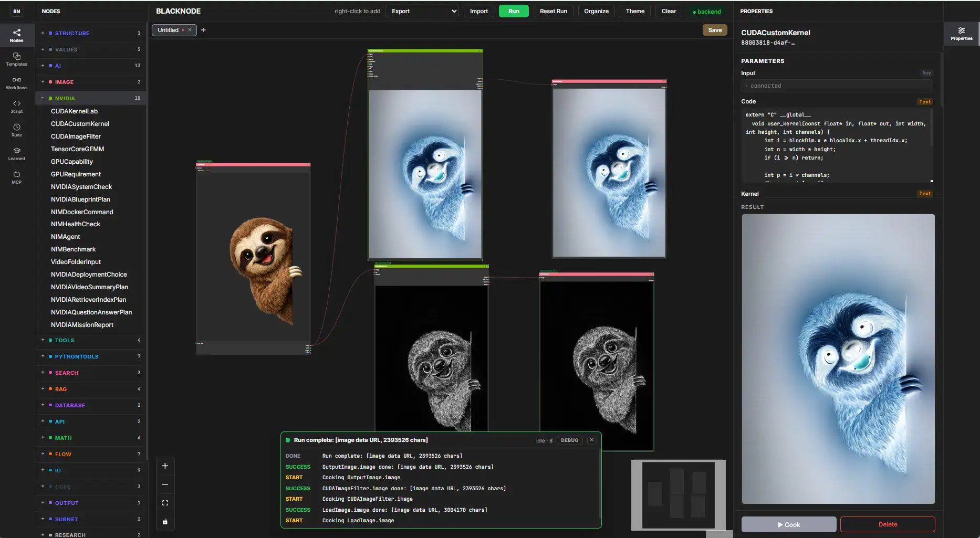Select the CUDAImageFilter node entry

coord(76,136)
